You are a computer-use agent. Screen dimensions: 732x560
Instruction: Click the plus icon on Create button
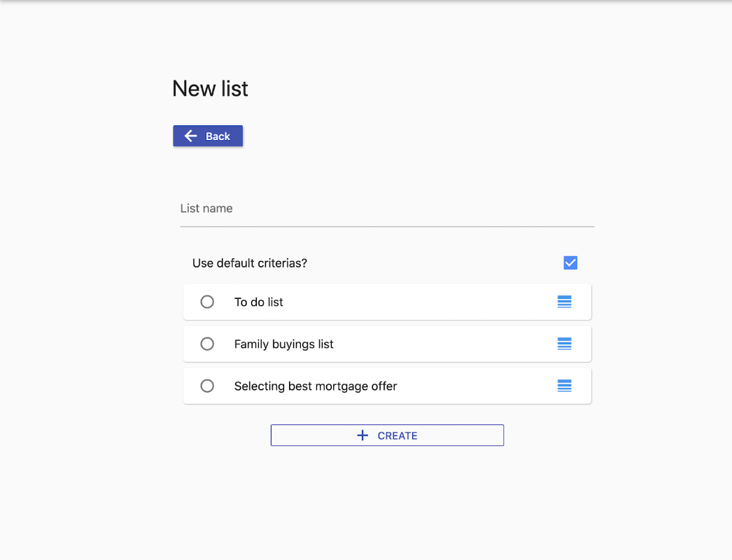point(363,435)
